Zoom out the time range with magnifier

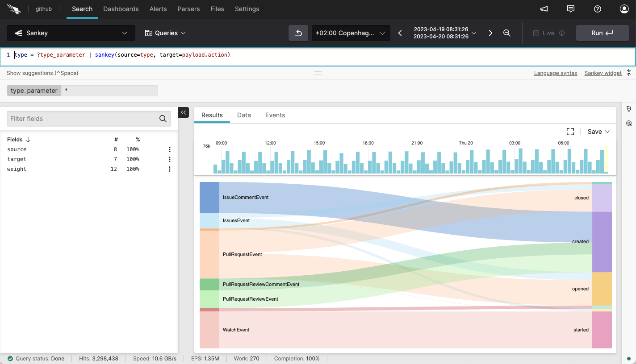pyautogui.click(x=506, y=33)
